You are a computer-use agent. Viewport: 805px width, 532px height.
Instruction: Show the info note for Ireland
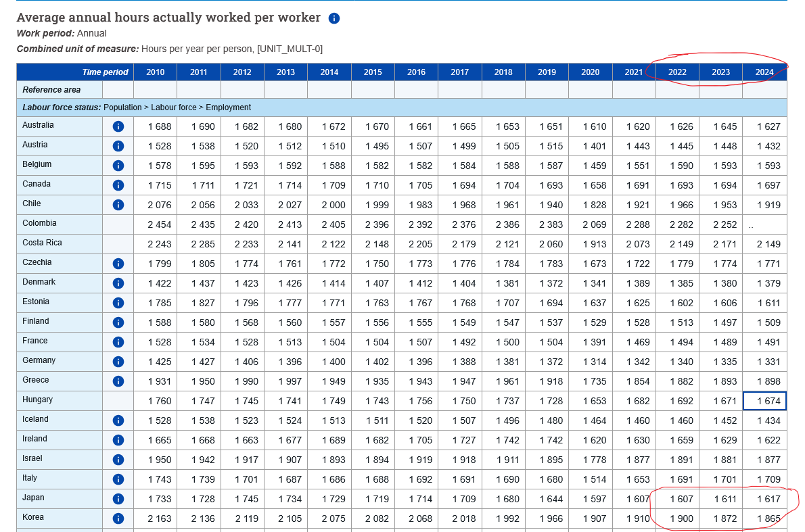pyautogui.click(x=118, y=440)
